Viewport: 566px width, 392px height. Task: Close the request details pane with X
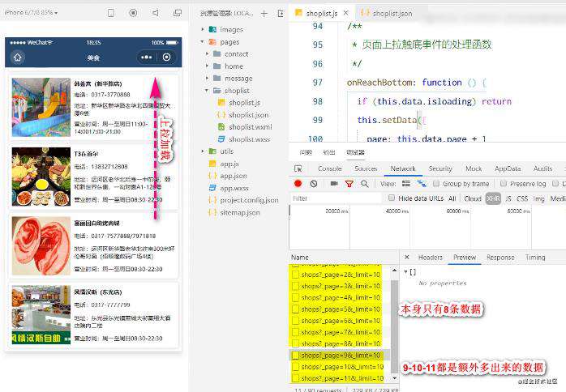click(407, 257)
